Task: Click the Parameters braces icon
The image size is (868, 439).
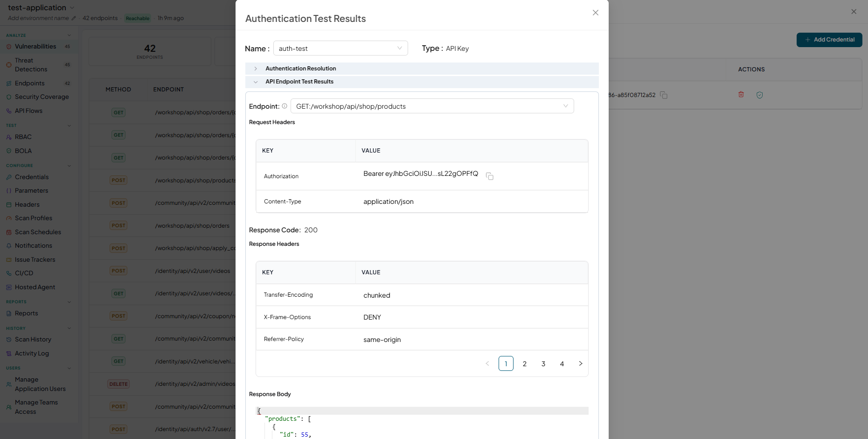Action: [x=9, y=190]
